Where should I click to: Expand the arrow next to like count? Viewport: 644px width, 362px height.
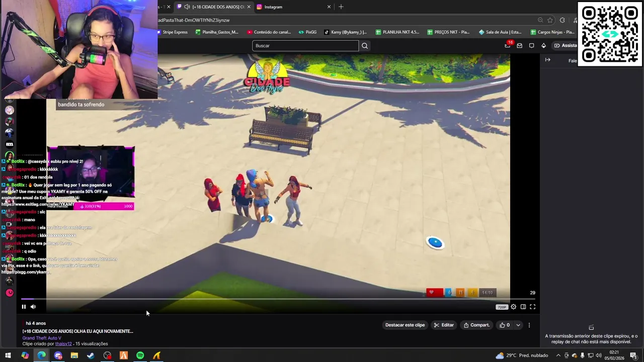pyautogui.click(x=518, y=325)
